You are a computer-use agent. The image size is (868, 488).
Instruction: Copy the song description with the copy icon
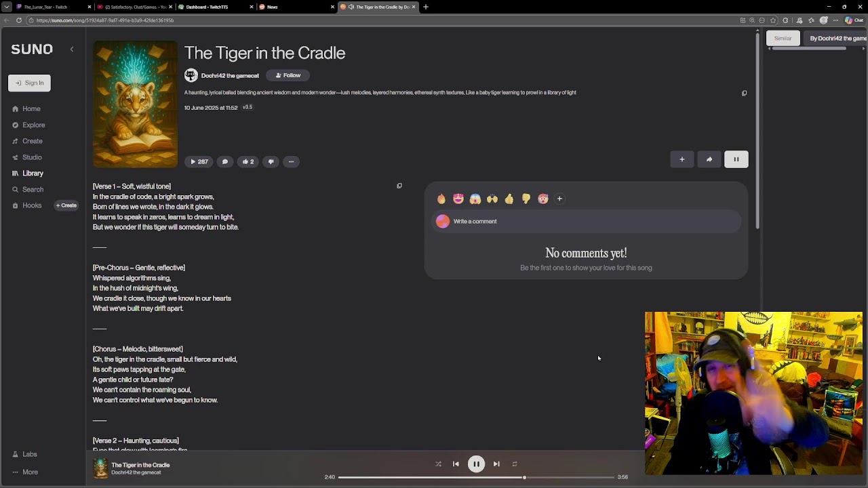(x=744, y=93)
